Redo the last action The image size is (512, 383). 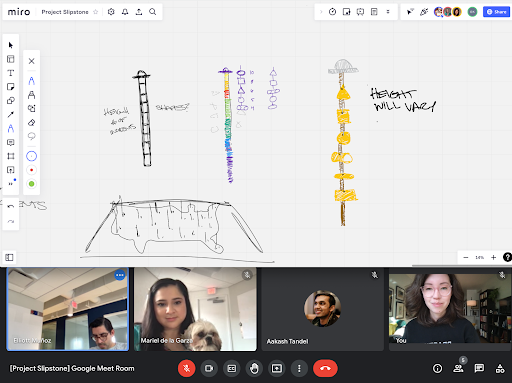coord(11,222)
